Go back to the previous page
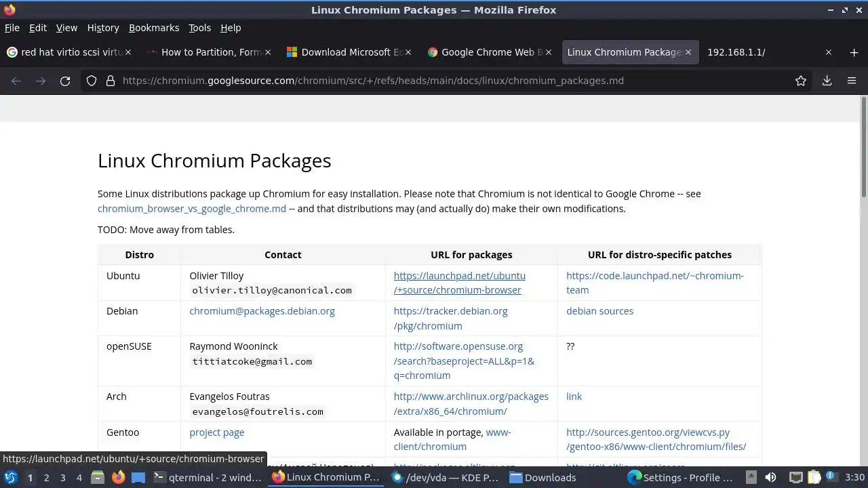 [x=16, y=81]
